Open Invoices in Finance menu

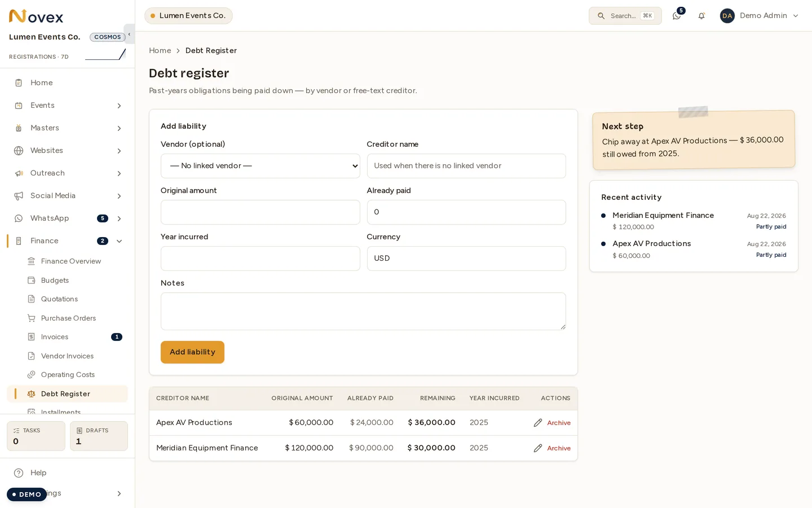tap(55, 337)
